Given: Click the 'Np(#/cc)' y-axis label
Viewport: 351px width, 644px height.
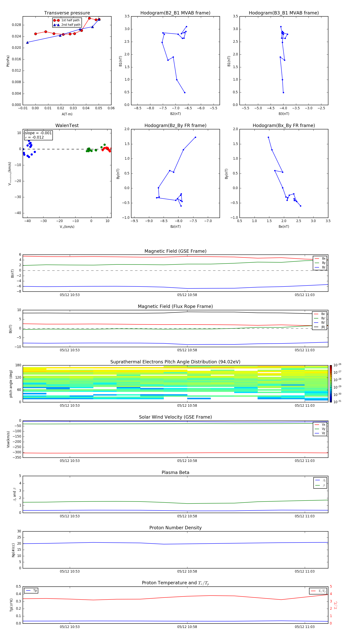Looking at the screenshot, I should pos(13,550).
